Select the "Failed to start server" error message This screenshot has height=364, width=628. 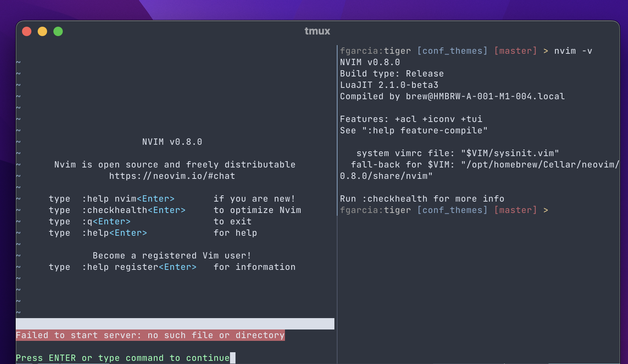pyautogui.click(x=150, y=335)
